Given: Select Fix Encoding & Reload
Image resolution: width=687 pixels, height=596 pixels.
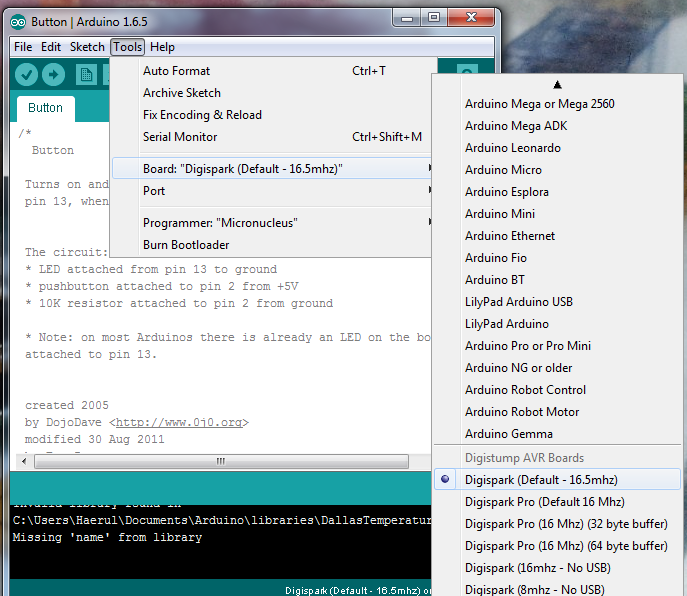Looking at the screenshot, I should pyautogui.click(x=272, y=115).
